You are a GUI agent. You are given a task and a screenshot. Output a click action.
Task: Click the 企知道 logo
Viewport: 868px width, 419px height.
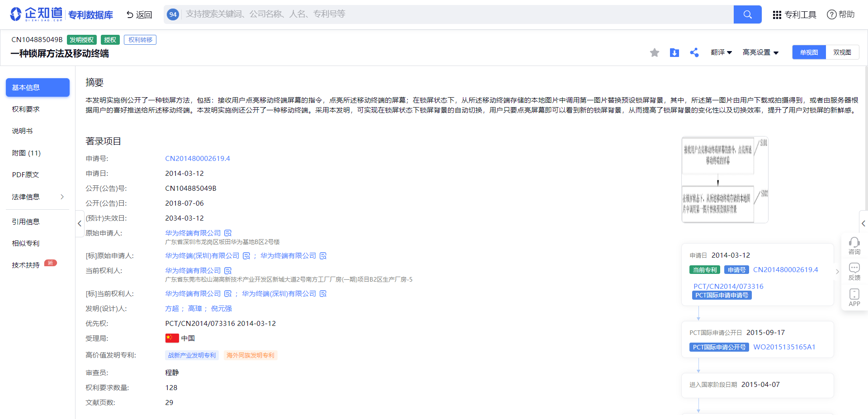[36, 14]
